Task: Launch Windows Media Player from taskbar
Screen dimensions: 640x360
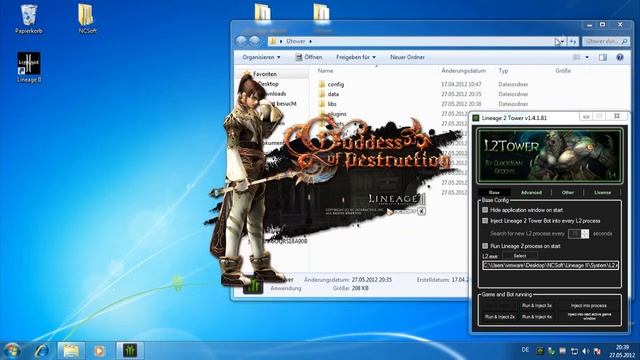Action: [99, 351]
